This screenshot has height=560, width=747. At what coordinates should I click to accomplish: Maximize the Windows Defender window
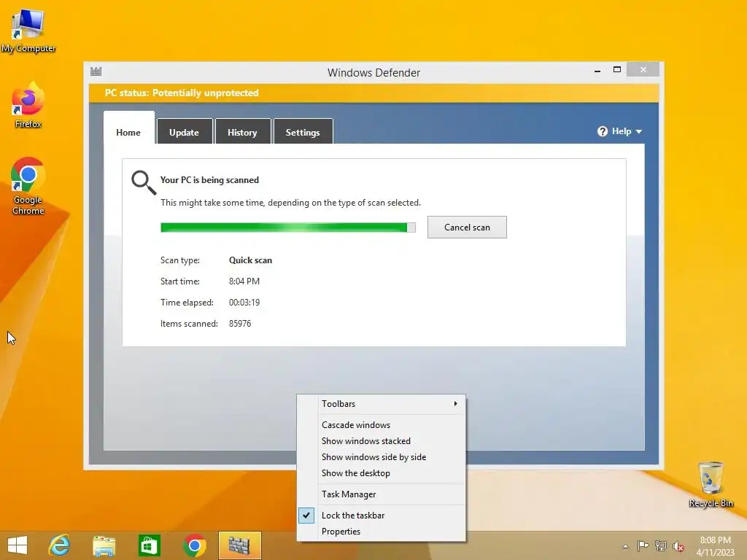pos(617,69)
